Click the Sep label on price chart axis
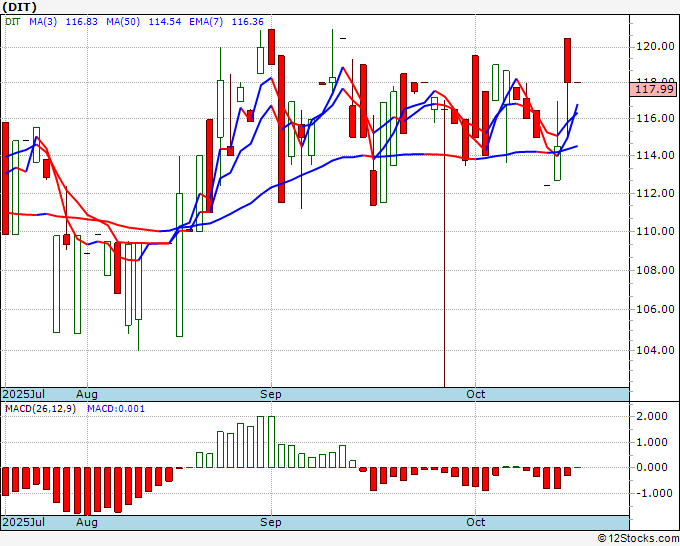Image resolution: width=680 pixels, height=546 pixels. click(271, 394)
